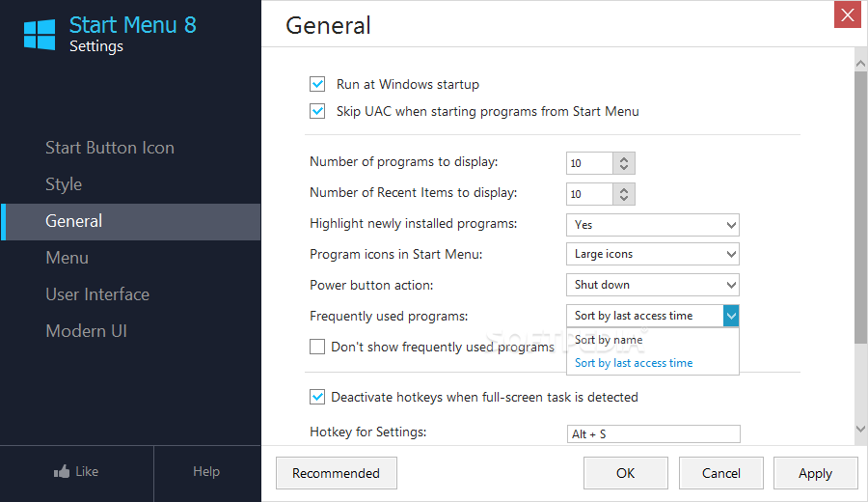Screen dimensions: 868x502
Task: Click the scrollbar up arrow
Action: (860, 64)
